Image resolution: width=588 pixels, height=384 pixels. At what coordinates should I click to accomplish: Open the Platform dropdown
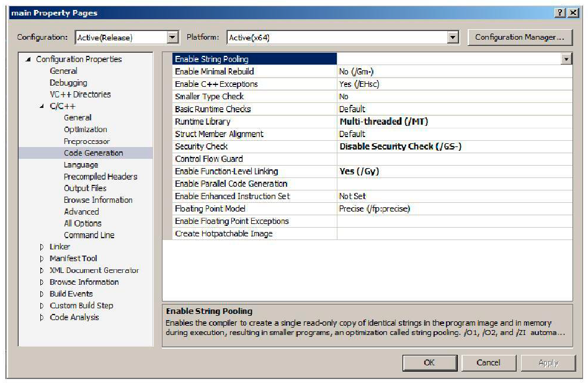click(452, 38)
